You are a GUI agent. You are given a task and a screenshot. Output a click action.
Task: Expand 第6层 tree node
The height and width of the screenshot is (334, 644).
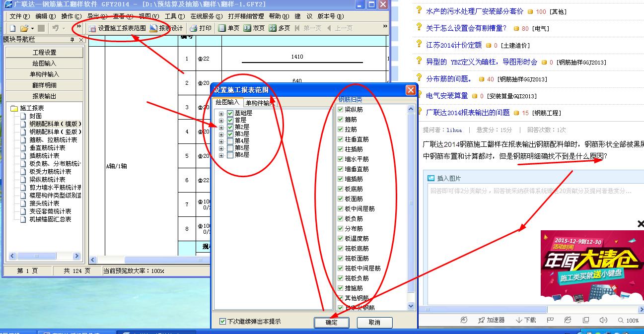[x=221, y=155]
